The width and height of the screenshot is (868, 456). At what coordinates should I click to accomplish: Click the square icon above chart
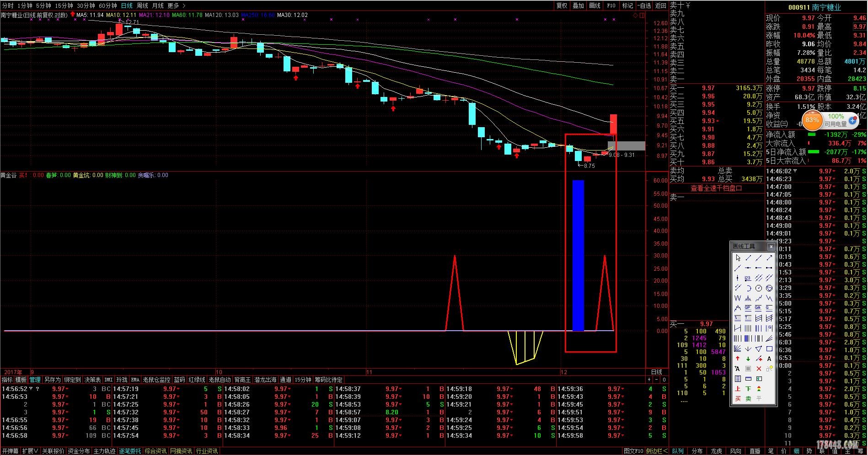[642, 15]
